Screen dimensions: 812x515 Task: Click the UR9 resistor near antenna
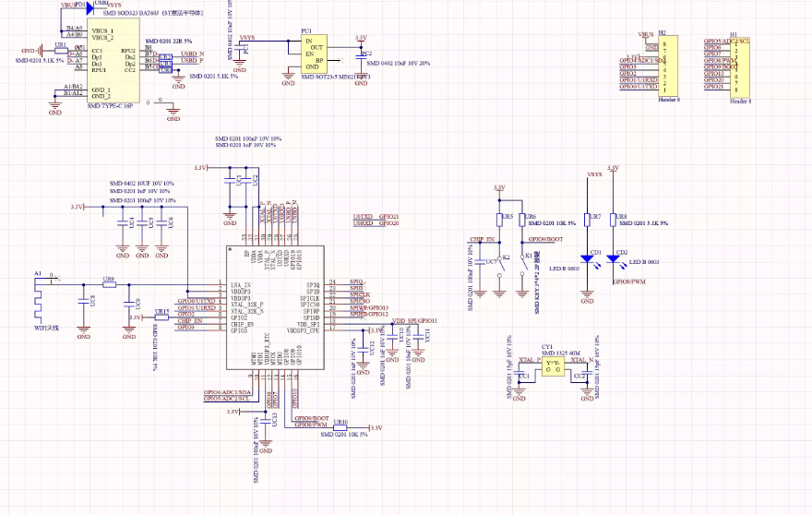[109, 284]
